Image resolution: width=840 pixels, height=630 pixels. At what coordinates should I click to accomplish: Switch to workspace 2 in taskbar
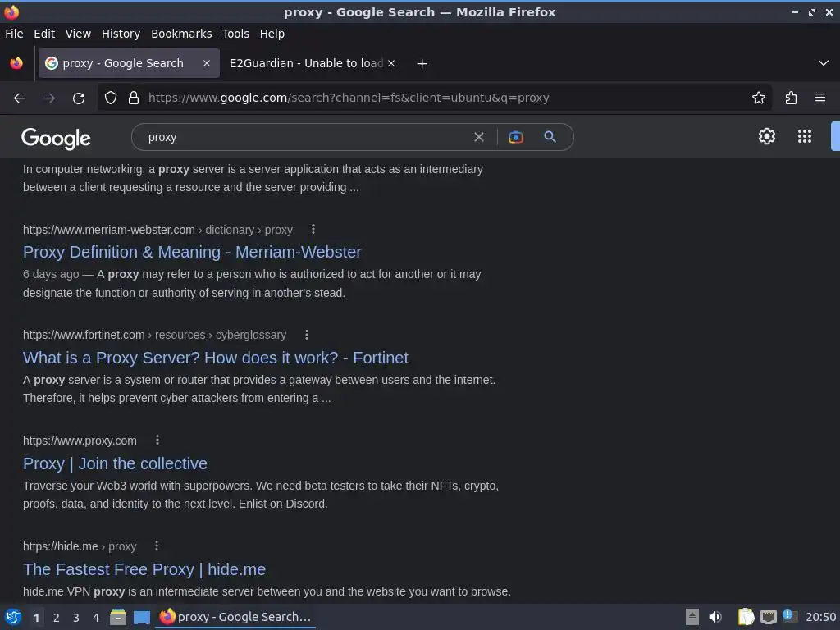coord(57,618)
